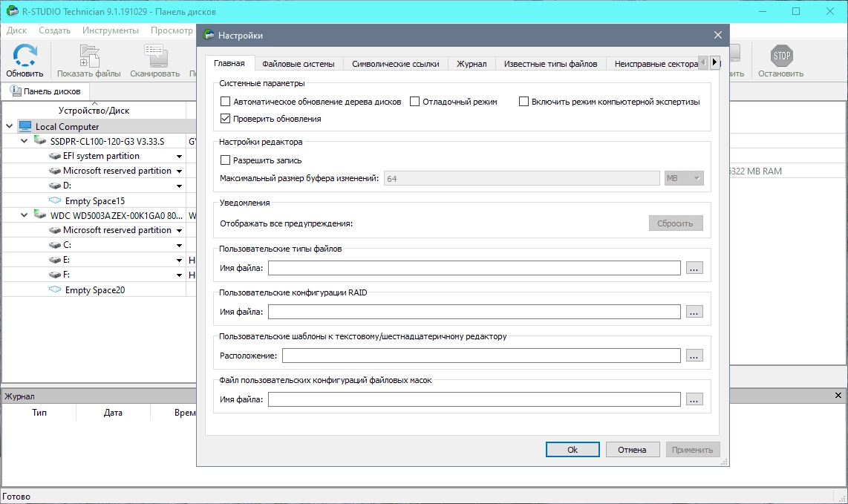Enable режим компьютерной экспертизы checkbox
The height and width of the screenshot is (504, 848).
tap(524, 101)
